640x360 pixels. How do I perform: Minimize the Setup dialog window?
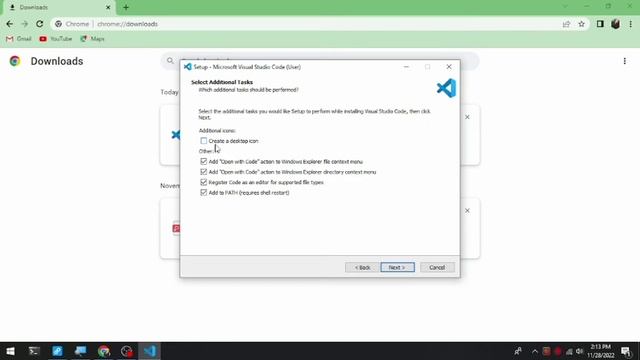click(406, 67)
